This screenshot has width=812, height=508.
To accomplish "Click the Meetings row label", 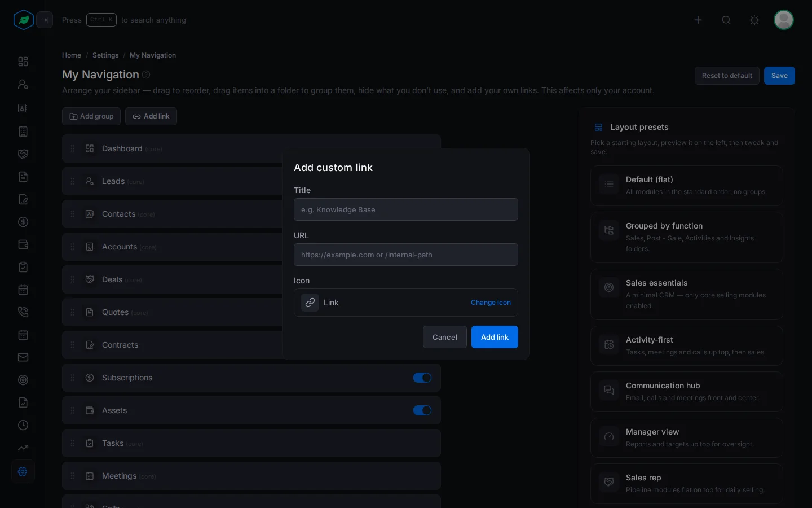I will click(x=119, y=476).
